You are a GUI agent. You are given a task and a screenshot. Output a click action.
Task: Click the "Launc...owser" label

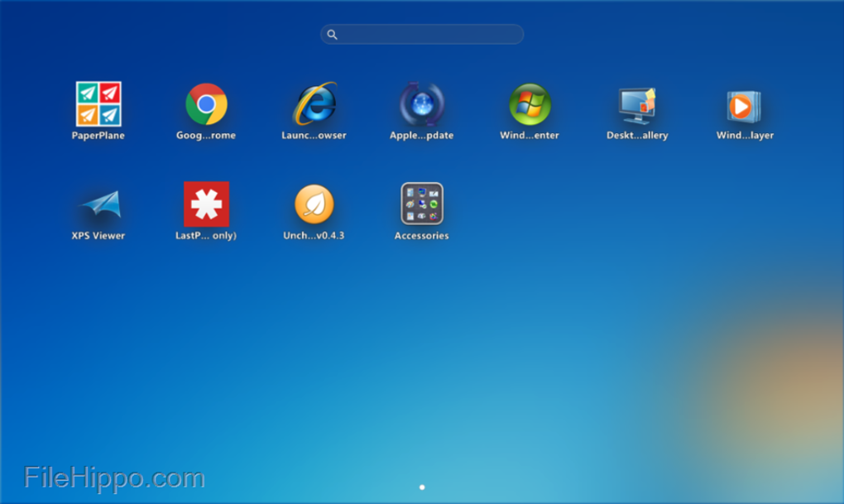(314, 136)
